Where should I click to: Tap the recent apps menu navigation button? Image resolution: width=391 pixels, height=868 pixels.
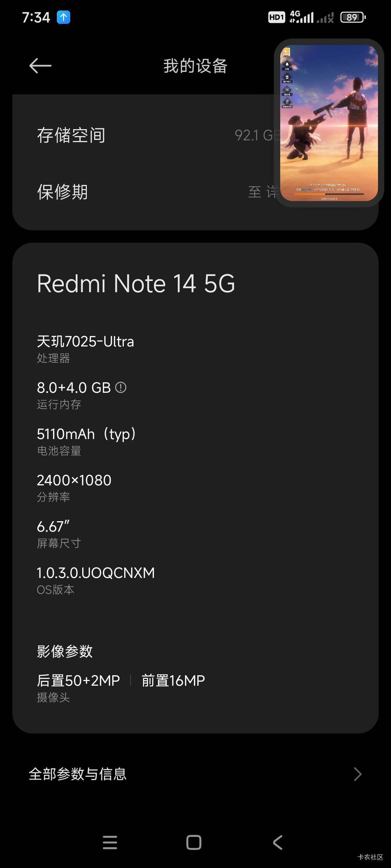[110, 842]
